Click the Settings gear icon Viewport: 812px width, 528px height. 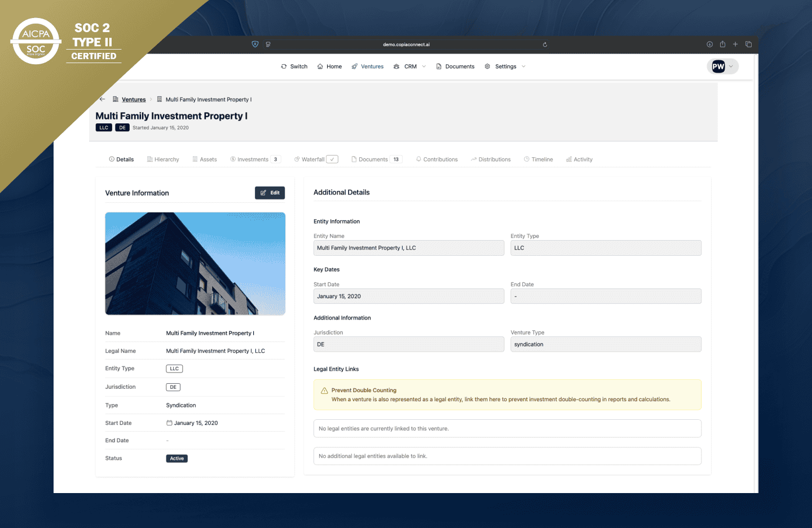click(487, 66)
